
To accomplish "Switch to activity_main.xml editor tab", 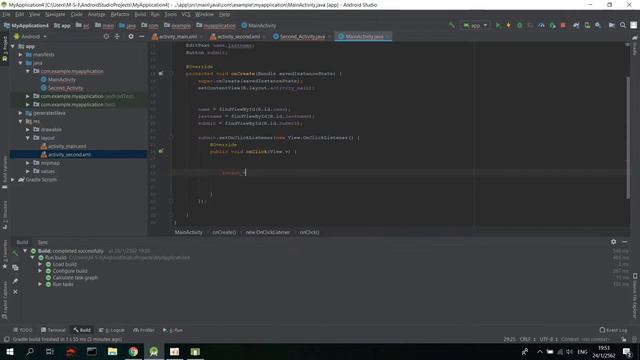I will coord(178,37).
